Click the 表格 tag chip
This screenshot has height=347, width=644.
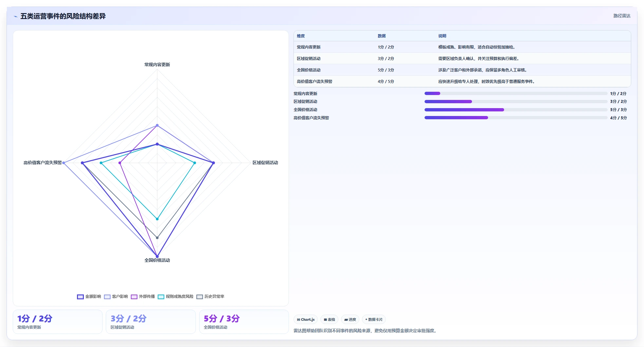[329, 319]
